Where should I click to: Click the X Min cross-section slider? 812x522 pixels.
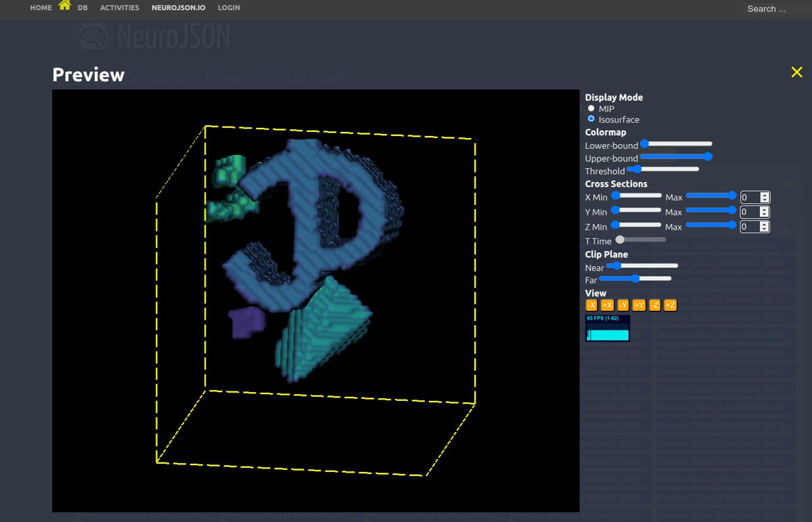coord(636,196)
